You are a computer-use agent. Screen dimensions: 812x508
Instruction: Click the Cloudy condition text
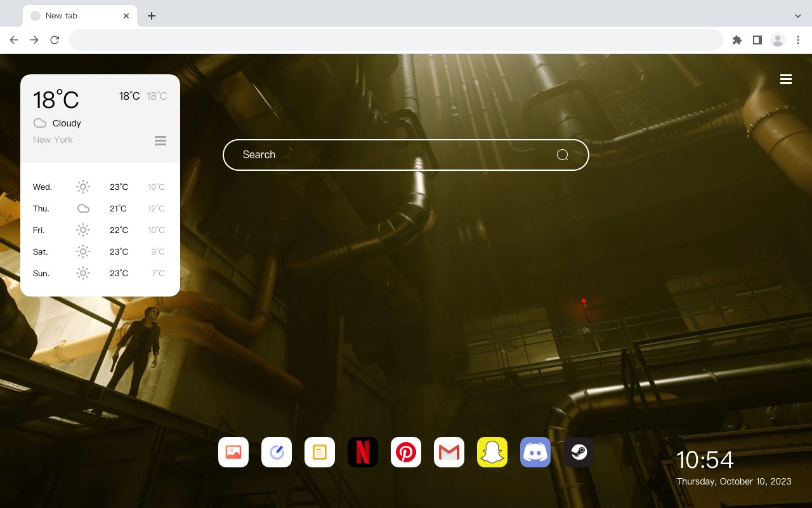(67, 123)
